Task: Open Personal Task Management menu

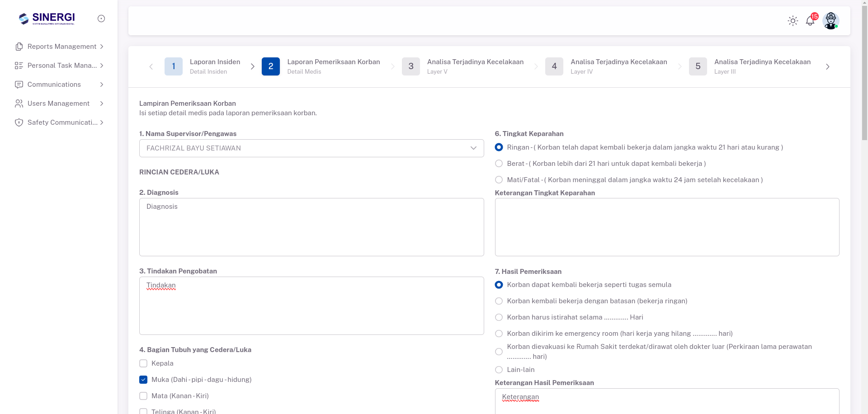Action: (59, 66)
